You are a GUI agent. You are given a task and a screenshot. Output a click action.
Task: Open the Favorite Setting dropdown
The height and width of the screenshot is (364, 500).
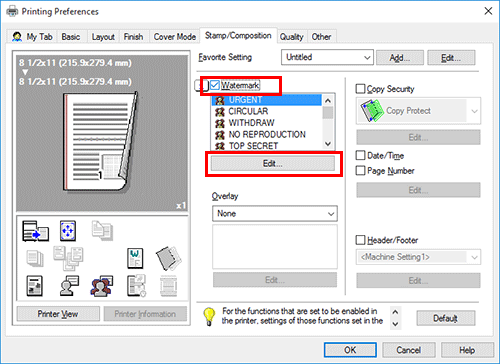click(x=327, y=57)
